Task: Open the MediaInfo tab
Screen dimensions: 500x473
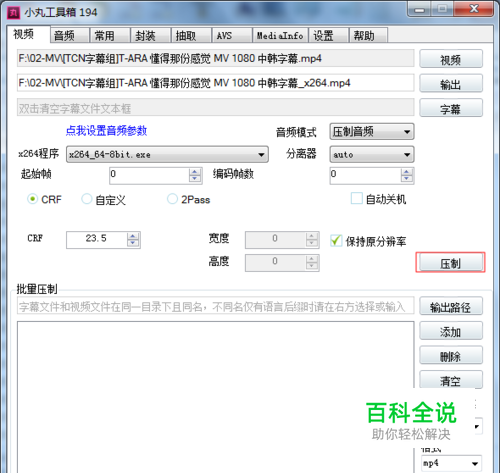Action: 280,35
